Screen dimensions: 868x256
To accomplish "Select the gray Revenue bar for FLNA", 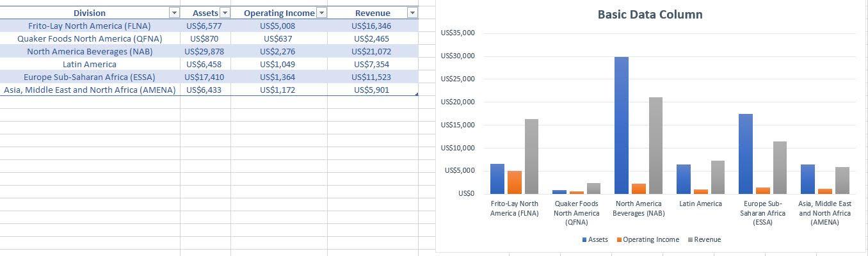I will (531, 156).
